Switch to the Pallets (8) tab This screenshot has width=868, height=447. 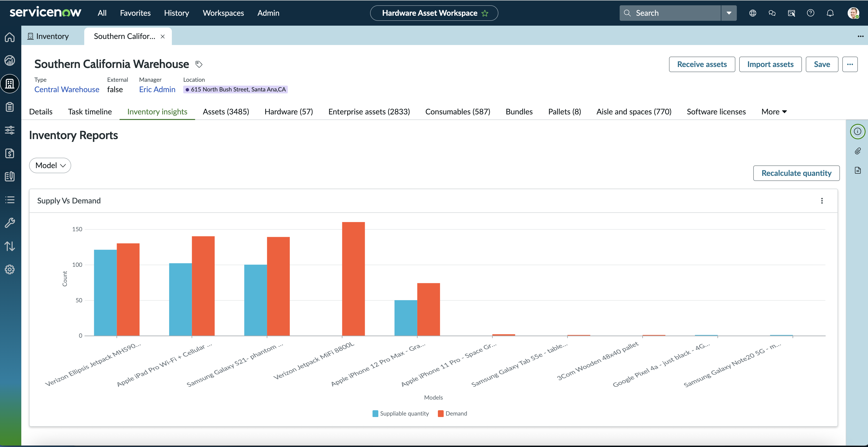[565, 112]
